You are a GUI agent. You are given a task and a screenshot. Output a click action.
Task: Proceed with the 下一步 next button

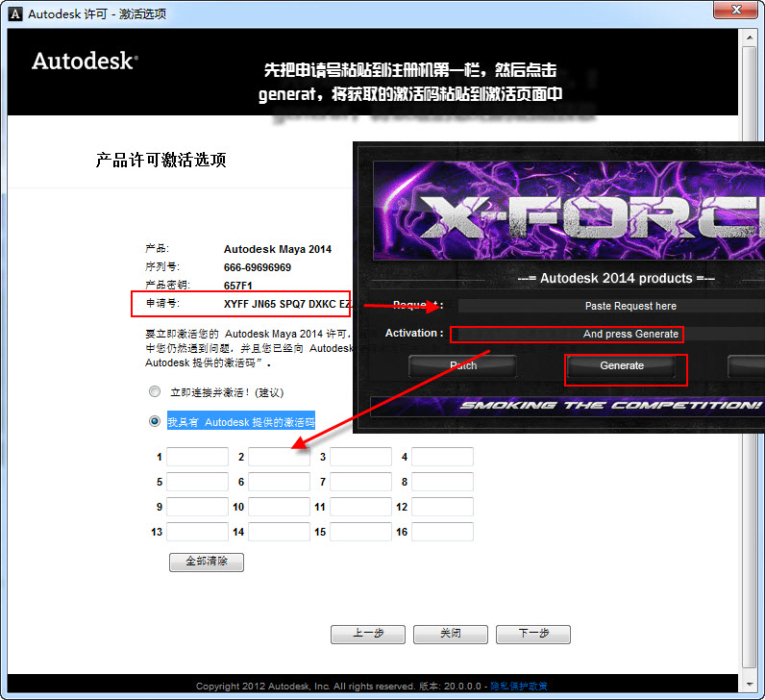(x=533, y=634)
